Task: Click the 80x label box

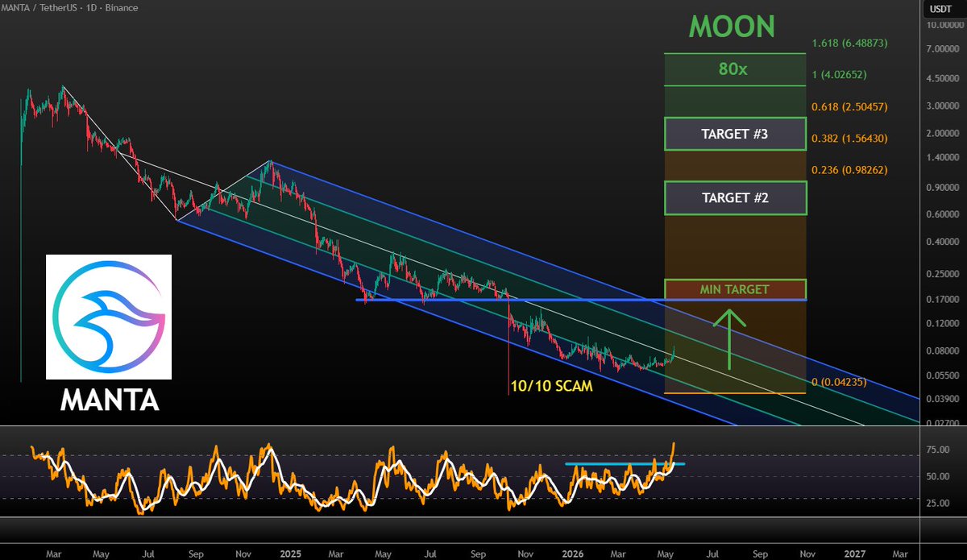Action: click(x=734, y=69)
